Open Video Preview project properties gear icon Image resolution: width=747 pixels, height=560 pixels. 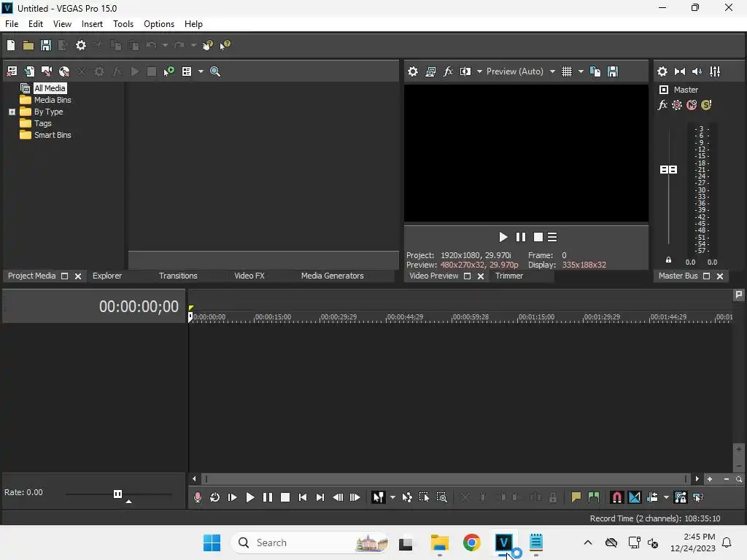(x=413, y=71)
